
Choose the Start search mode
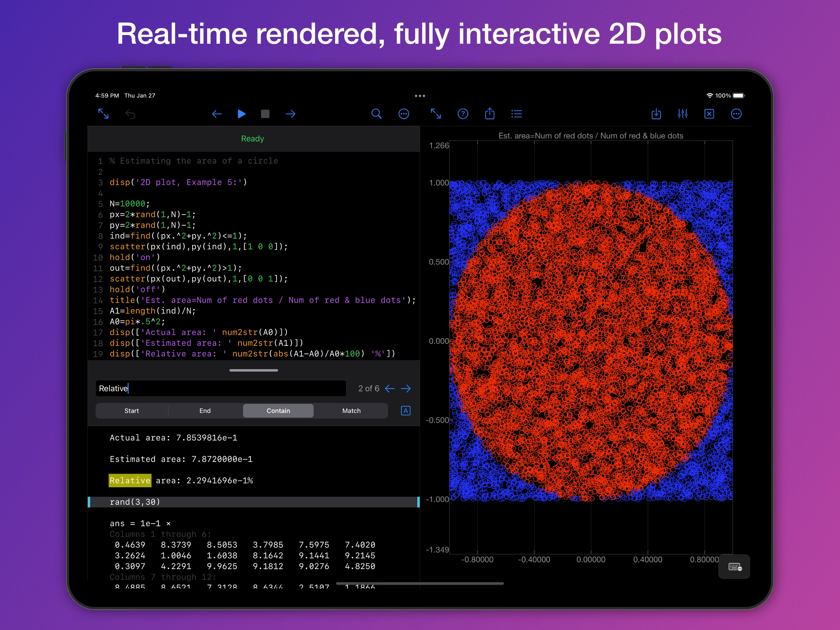pos(131,411)
